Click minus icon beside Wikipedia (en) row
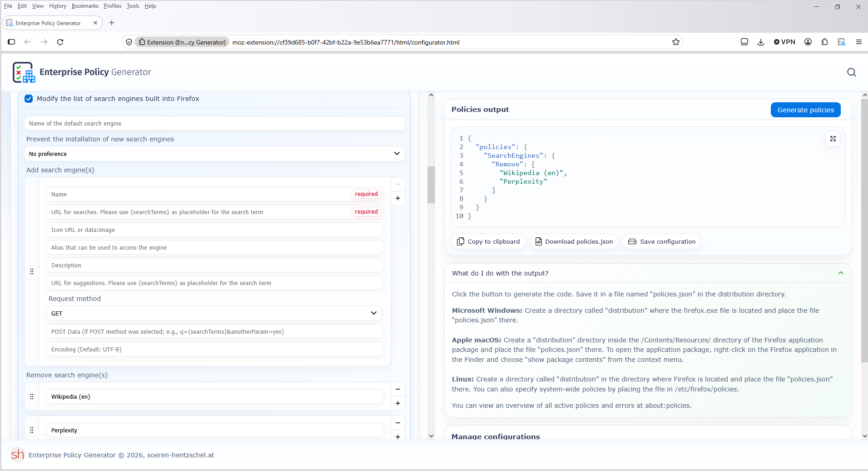 397,389
